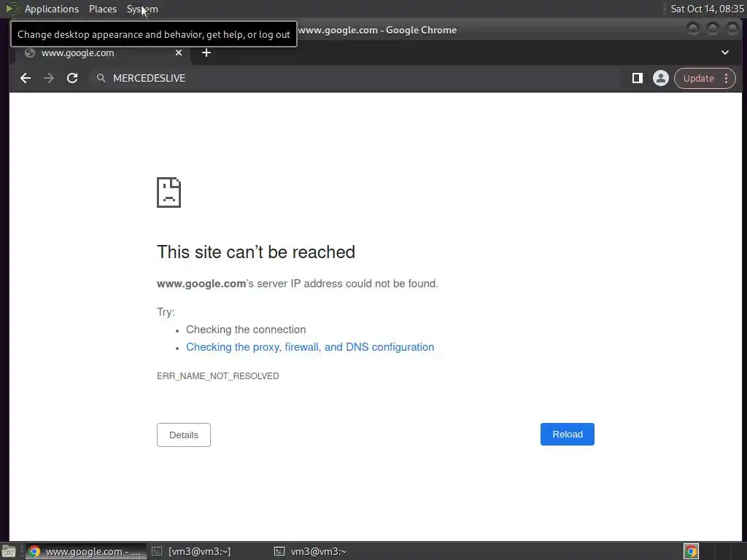Image resolution: width=747 pixels, height=560 pixels.
Task: Reload the page using the toolbar refresh icon
Action: click(x=72, y=78)
